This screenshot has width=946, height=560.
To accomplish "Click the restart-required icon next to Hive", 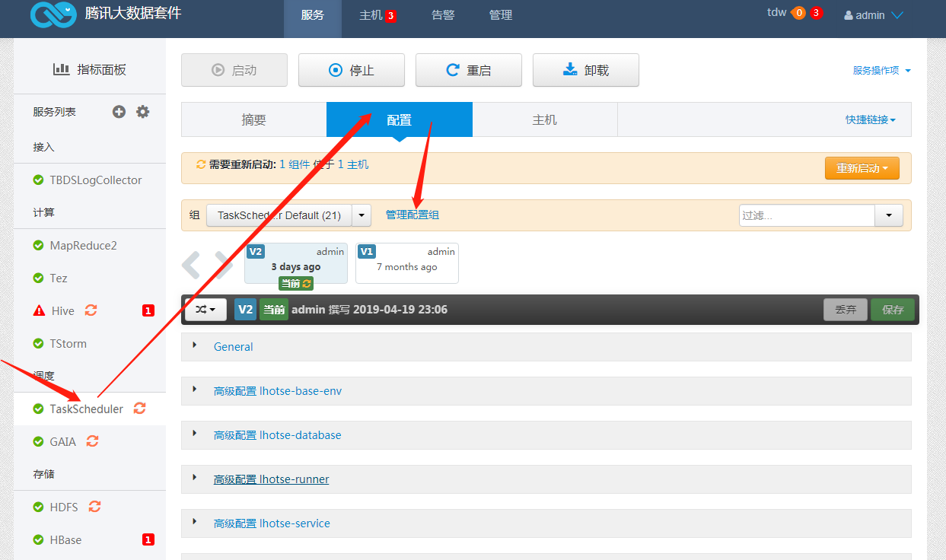I will [91, 310].
